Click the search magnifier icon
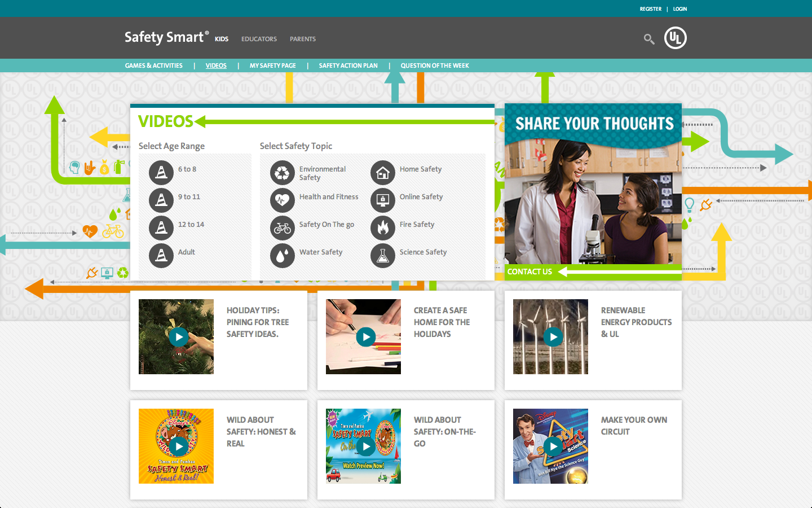 [x=649, y=39]
